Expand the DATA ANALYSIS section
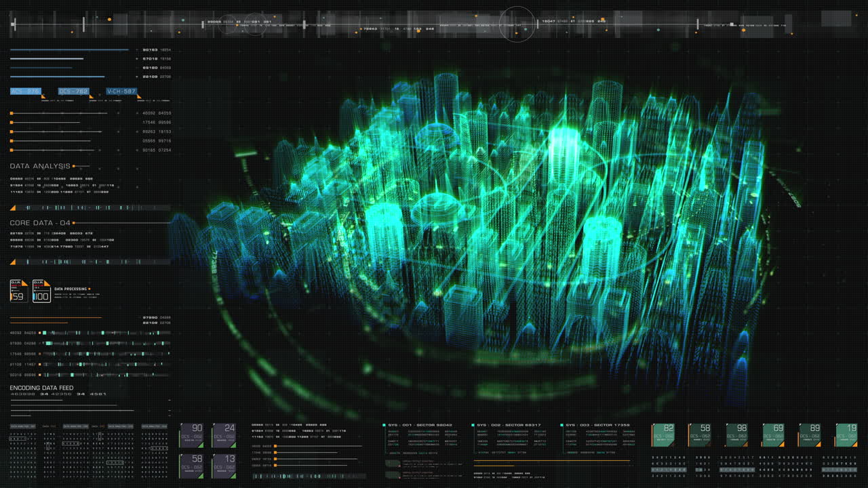This screenshot has width=868, height=488. click(x=39, y=165)
